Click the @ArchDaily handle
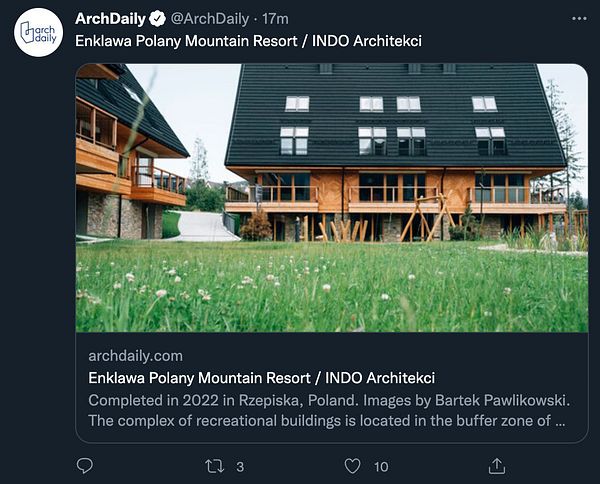 210,18
